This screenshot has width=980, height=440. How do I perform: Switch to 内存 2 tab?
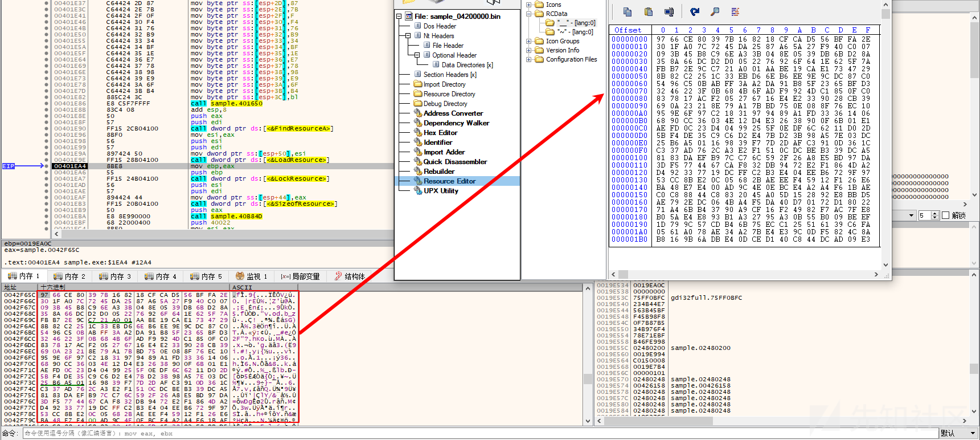69,276
